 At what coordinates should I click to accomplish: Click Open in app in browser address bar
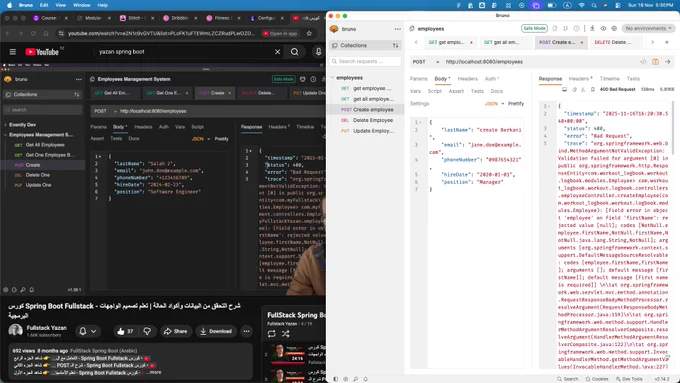[280, 33]
